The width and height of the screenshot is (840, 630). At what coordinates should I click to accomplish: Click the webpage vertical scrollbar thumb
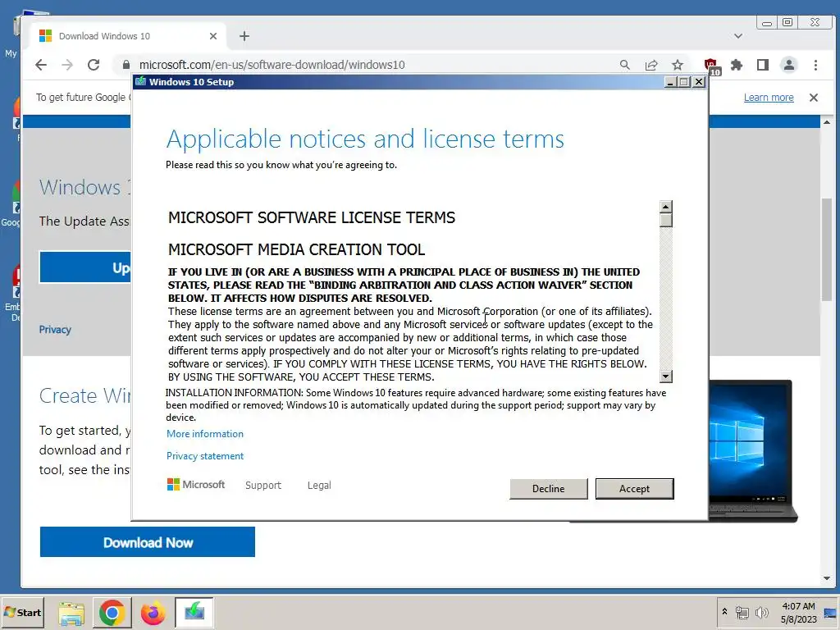click(x=827, y=249)
